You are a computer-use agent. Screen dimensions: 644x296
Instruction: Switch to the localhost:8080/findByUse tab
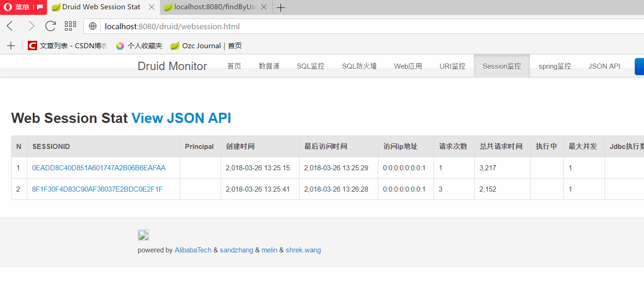coord(216,7)
